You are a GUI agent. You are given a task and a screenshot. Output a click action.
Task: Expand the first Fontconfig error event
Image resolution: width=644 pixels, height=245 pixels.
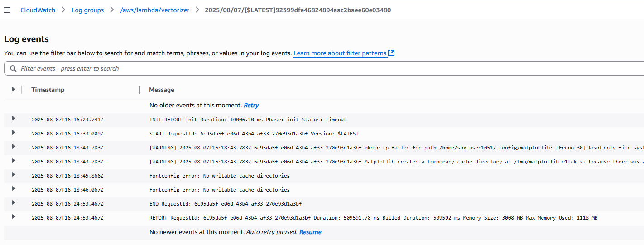click(x=14, y=175)
